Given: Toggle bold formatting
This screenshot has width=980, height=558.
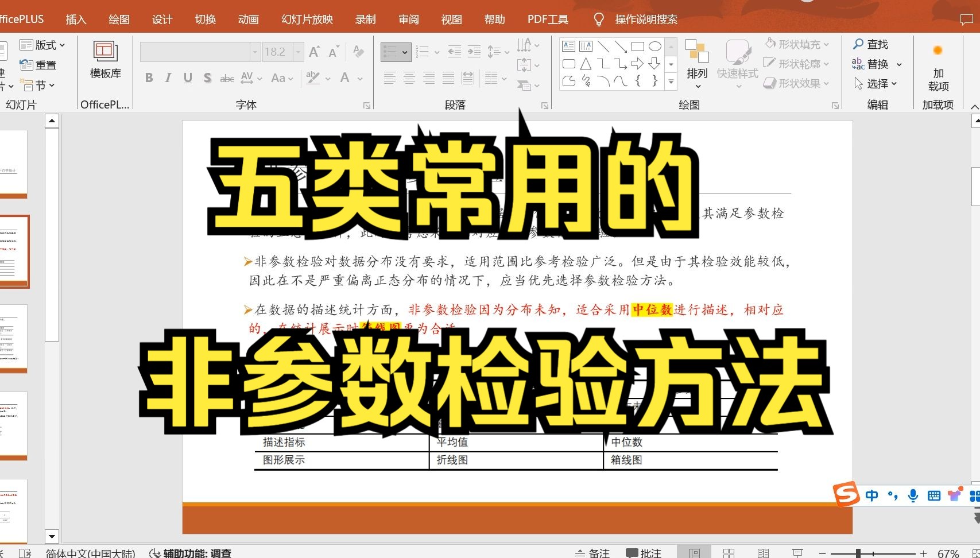Looking at the screenshot, I should (x=149, y=78).
